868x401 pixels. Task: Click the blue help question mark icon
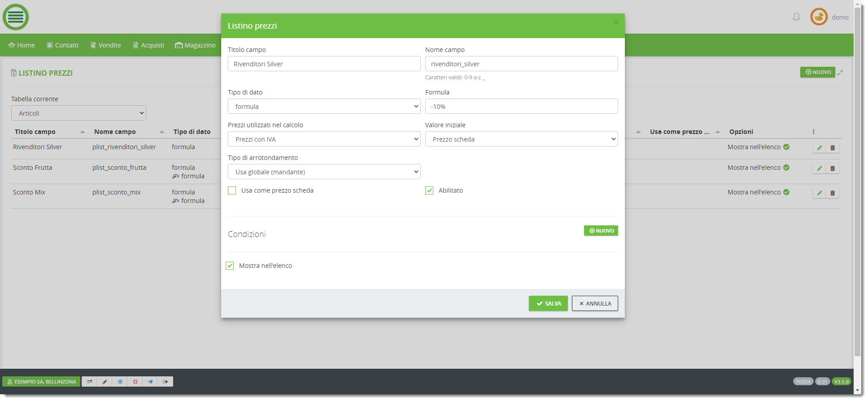[120, 382]
